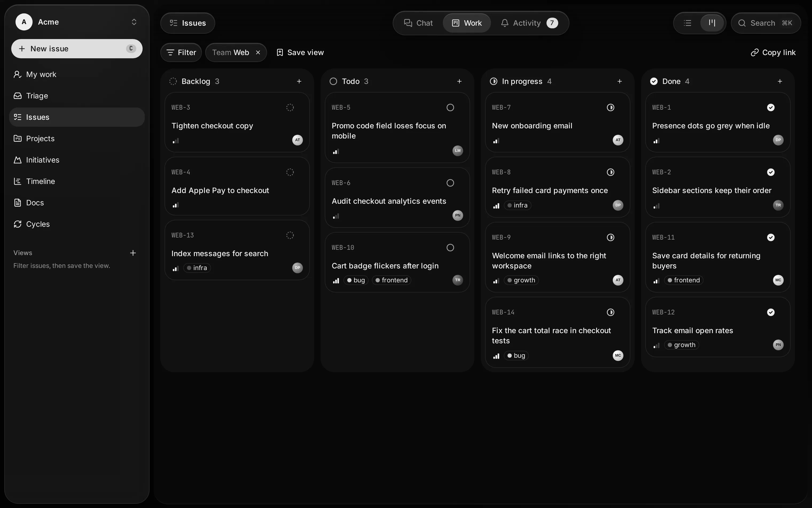Switch to the Chat tab
Screen dimensions: 812x508
[x=418, y=23]
